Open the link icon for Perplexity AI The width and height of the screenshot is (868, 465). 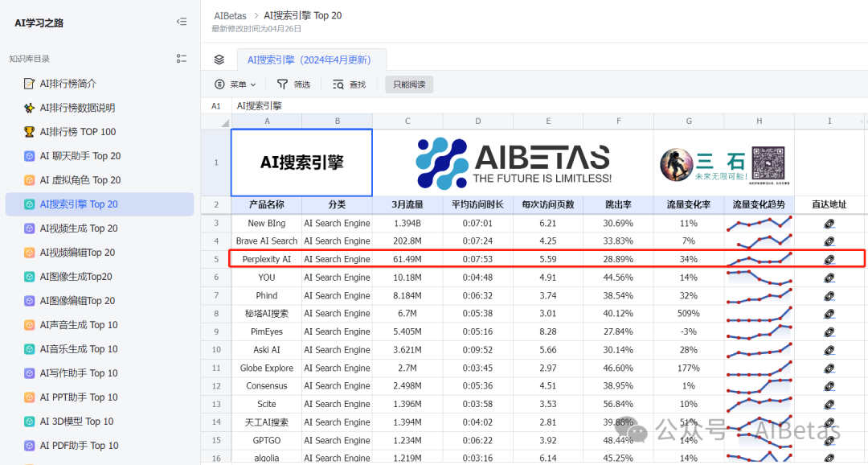829,259
